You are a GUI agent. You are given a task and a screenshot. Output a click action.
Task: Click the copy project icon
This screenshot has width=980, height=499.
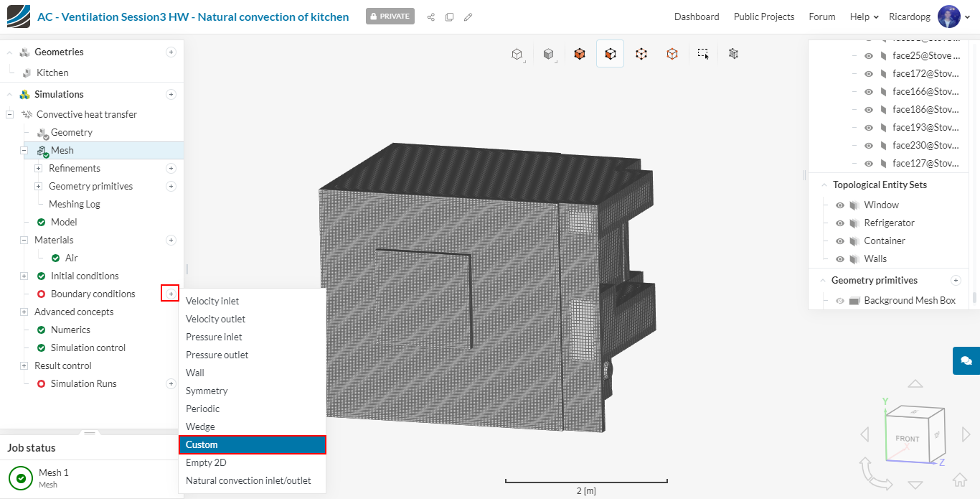449,17
